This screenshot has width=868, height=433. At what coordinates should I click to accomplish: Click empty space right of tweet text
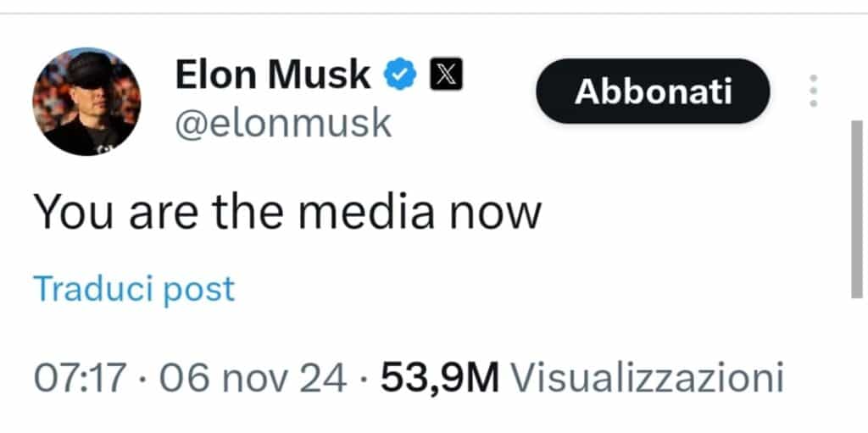pyautogui.click(x=678, y=210)
